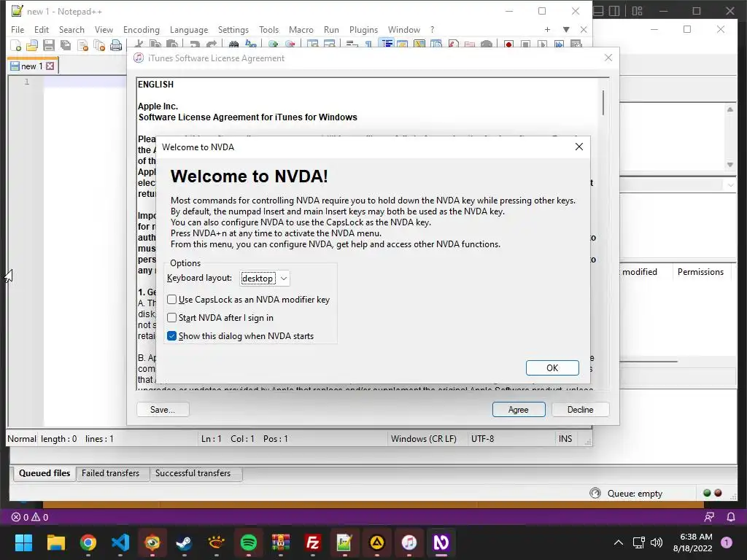Open the View menu in Notepad++
747x560 pixels.
[104, 29]
